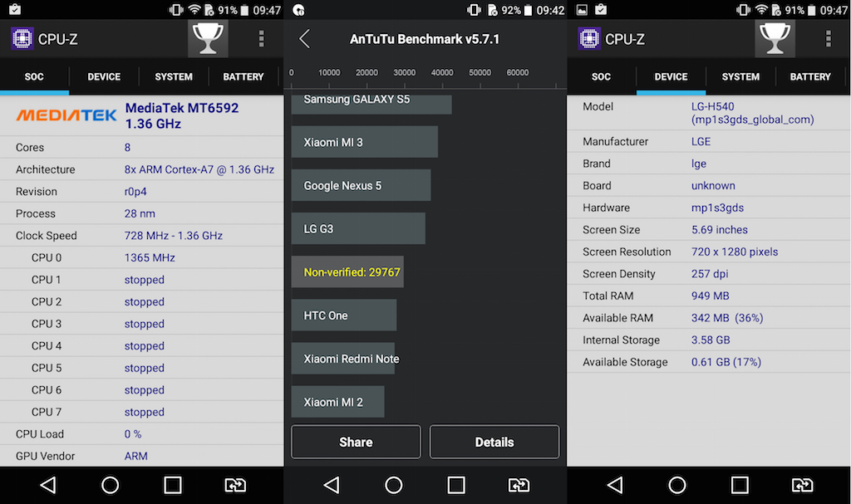Select Google Nexus 5 benchmark bar

coord(361,185)
